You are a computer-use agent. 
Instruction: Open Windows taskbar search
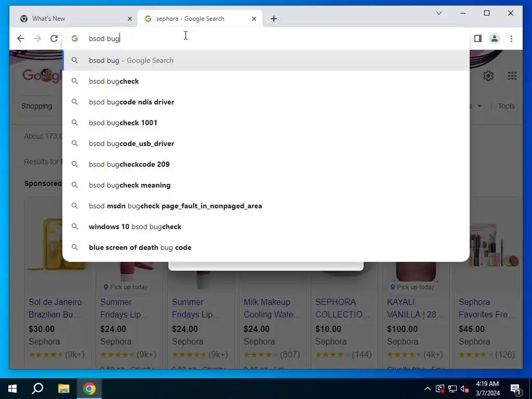pos(37,389)
